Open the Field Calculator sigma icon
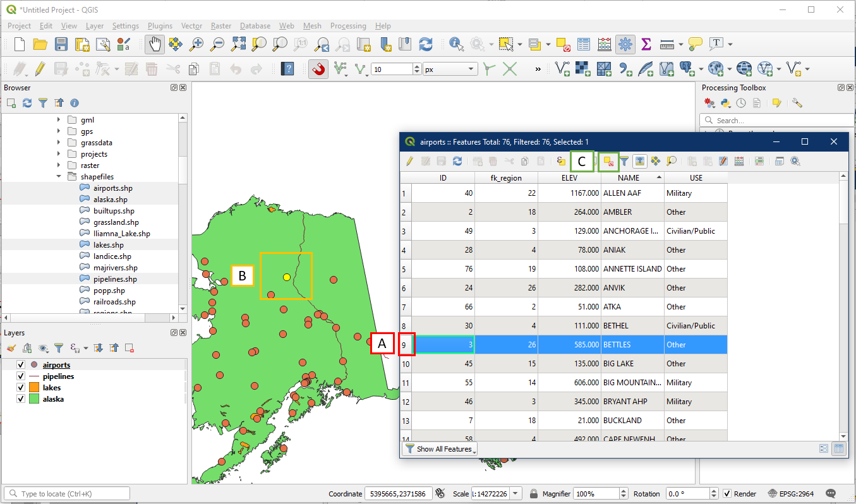The image size is (856, 504). [x=646, y=44]
